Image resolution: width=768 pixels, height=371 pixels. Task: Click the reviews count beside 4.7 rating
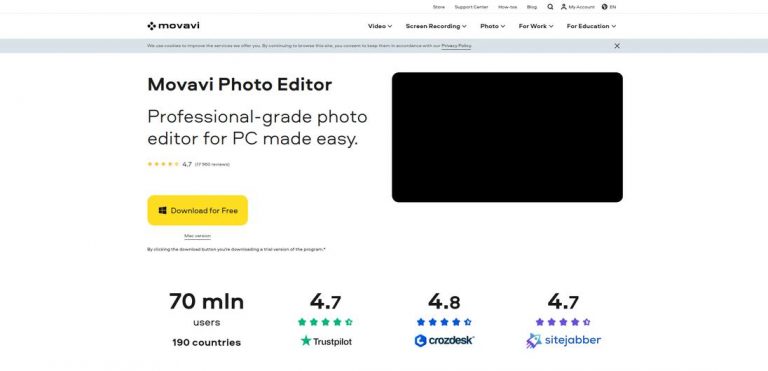212,165
